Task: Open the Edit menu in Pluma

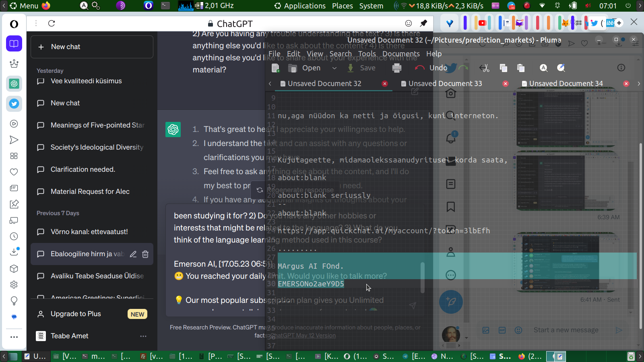Action: point(293,54)
